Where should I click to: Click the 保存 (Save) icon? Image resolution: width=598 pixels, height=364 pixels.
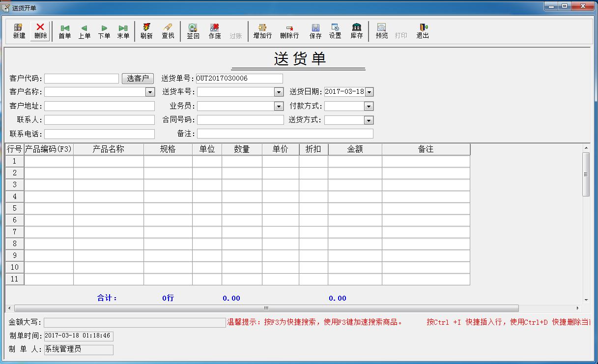coord(315,31)
